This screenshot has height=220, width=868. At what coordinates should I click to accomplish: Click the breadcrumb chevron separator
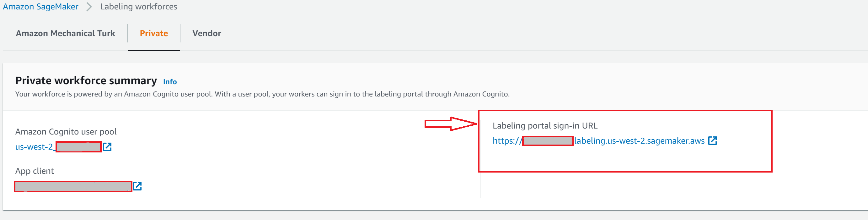[x=89, y=7]
